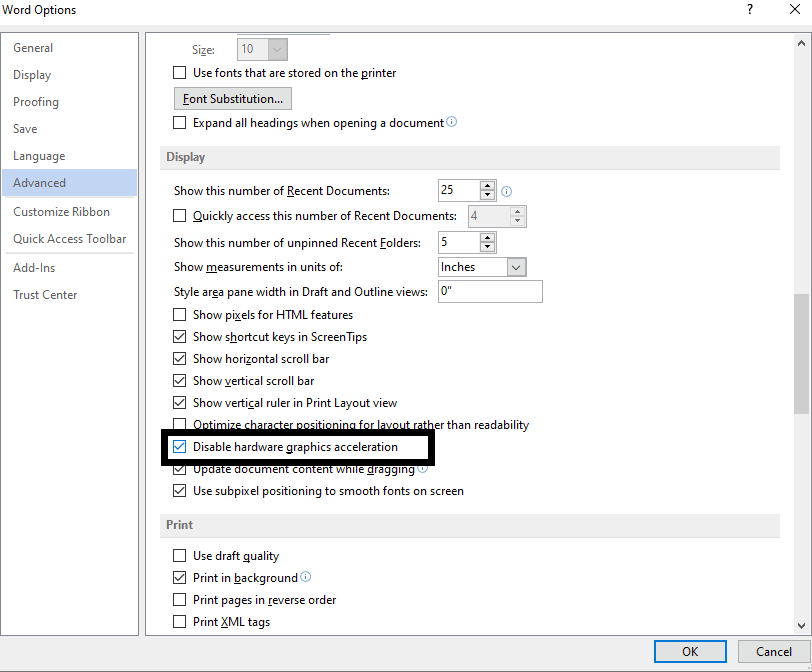812x672 pixels.
Task: Check Quickly access this number of Recent Documents
Action: tap(179, 215)
